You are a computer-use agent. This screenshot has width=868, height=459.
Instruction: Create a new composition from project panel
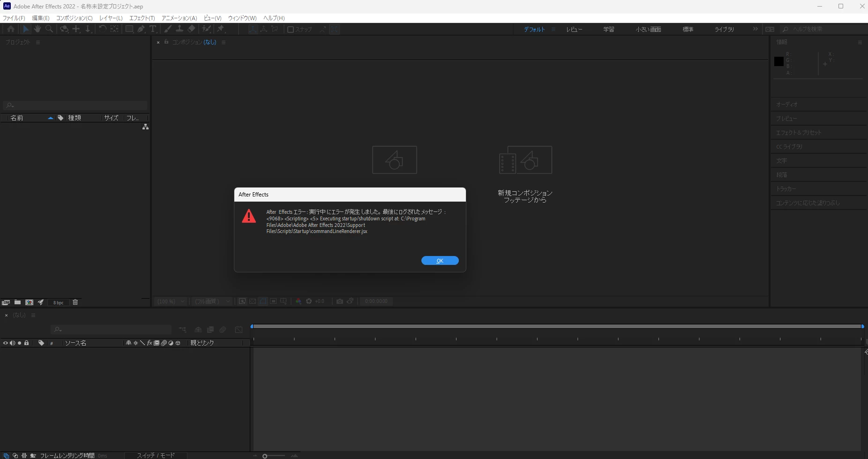coord(29,302)
